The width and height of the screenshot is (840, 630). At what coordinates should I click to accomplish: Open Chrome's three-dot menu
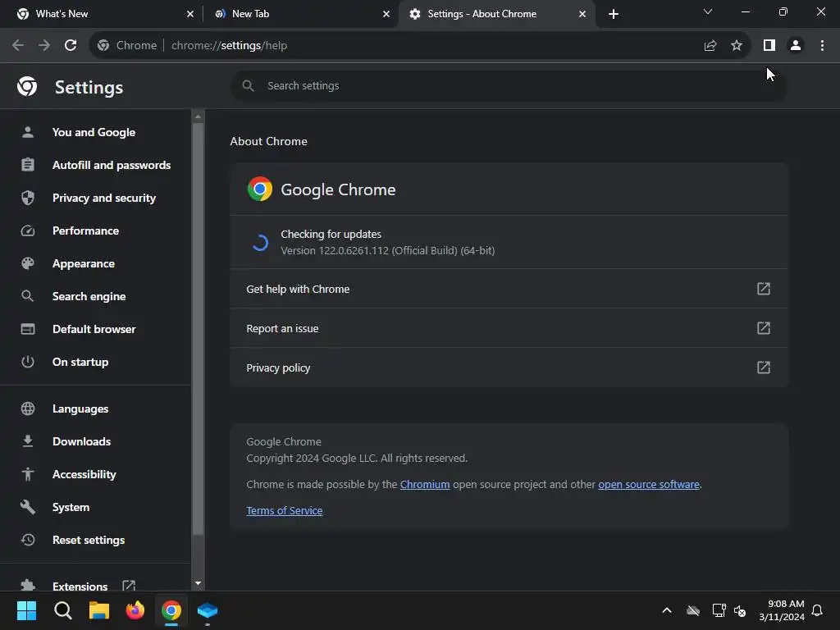point(822,46)
